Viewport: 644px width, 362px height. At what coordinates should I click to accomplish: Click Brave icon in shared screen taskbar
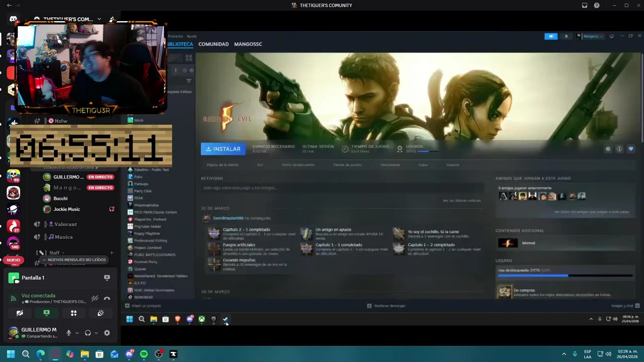pyautogui.click(x=178, y=319)
